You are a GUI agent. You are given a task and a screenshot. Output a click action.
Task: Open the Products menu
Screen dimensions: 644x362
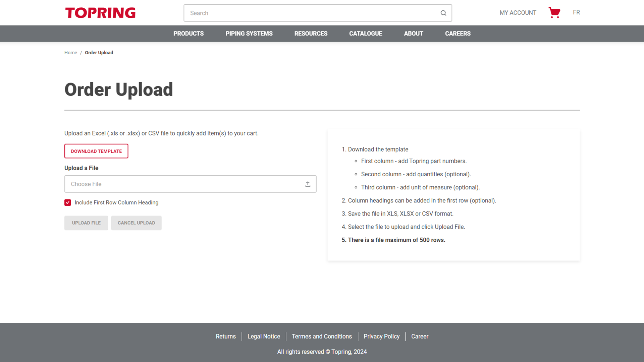pyautogui.click(x=189, y=34)
